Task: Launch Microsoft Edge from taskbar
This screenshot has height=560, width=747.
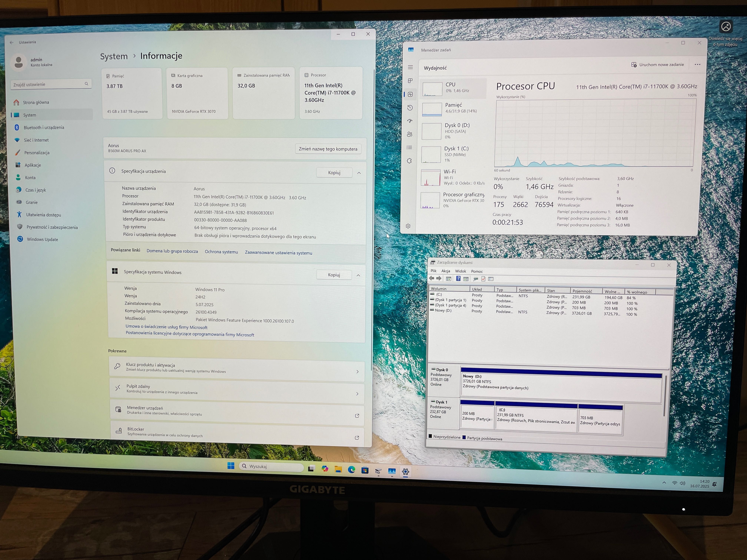Action: (x=352, y=469)
